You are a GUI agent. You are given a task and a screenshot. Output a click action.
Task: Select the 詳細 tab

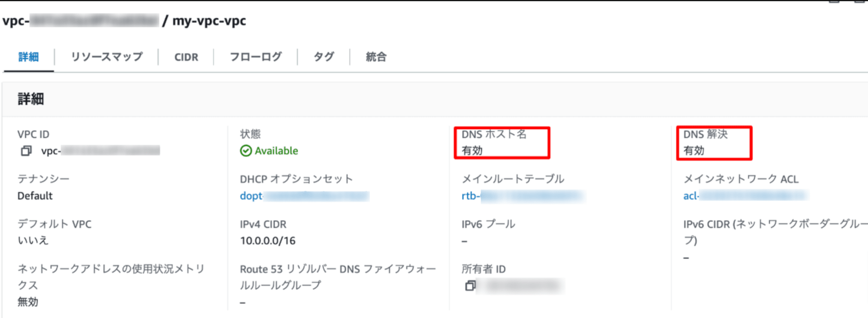point(29,57)
